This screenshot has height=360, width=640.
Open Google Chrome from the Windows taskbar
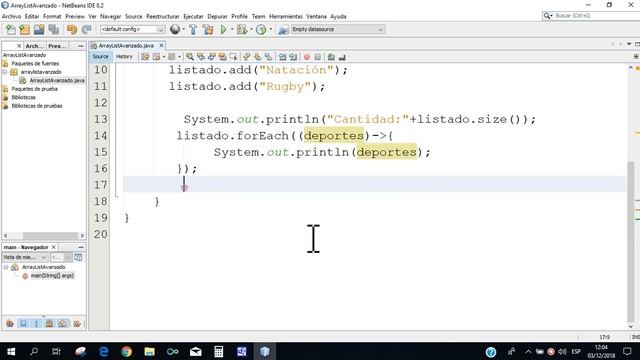pos(127,351)
